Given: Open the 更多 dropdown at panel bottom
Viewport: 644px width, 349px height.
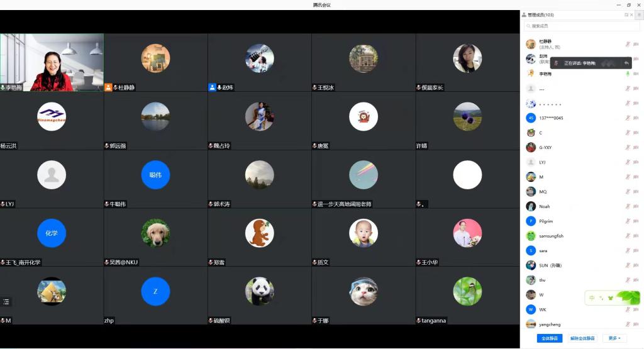Looking at the screenshot, I should pyautogui.click(x=614, y=338).
